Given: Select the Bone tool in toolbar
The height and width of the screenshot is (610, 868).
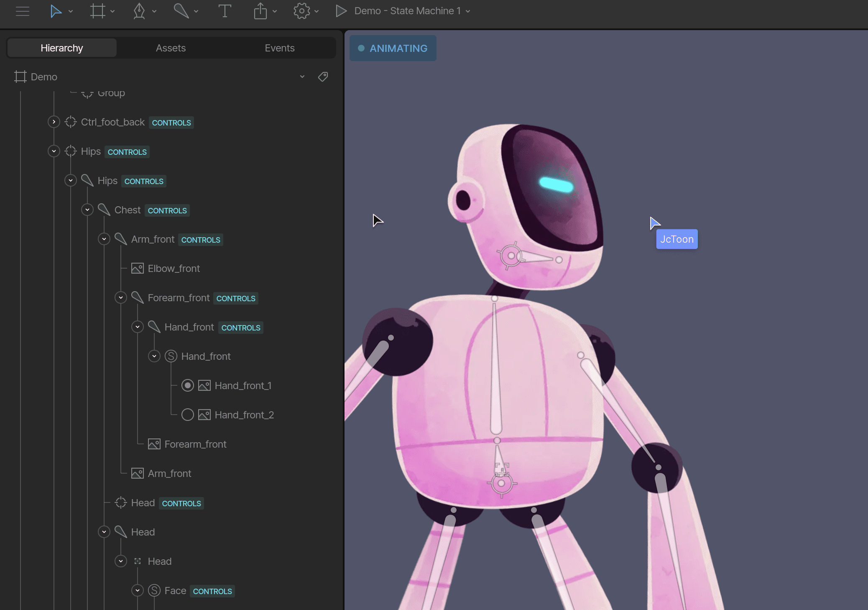Looking at the screenshot, I should 181,11.
